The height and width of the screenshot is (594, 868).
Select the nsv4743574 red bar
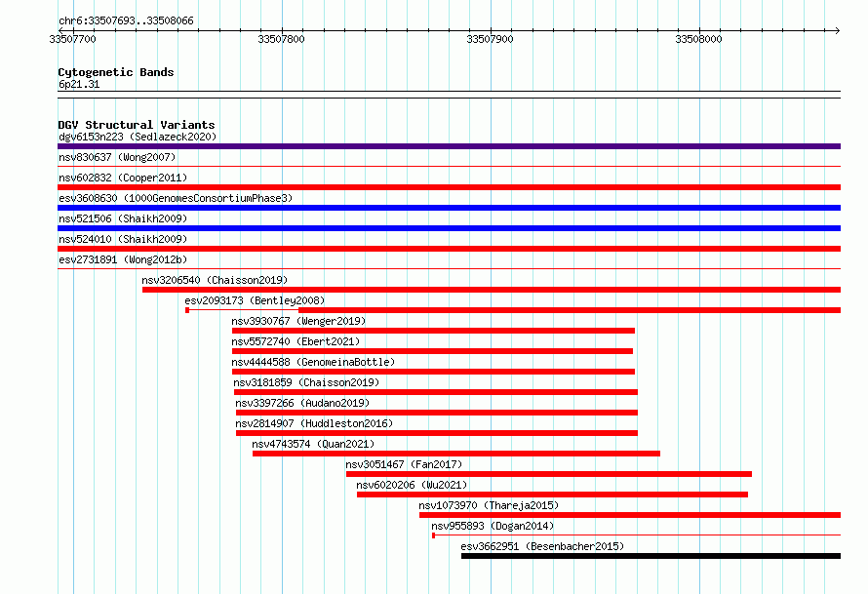pos(456,454)
